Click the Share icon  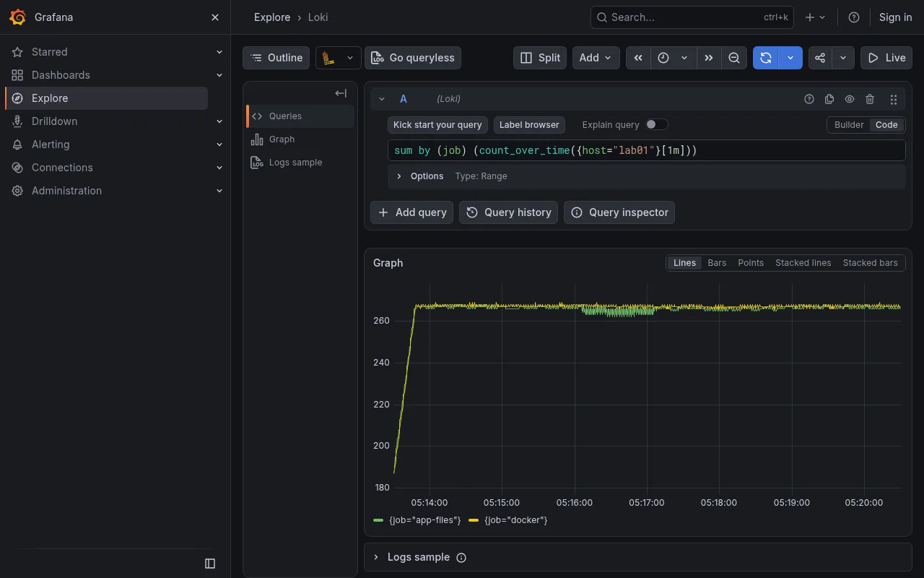820,58
